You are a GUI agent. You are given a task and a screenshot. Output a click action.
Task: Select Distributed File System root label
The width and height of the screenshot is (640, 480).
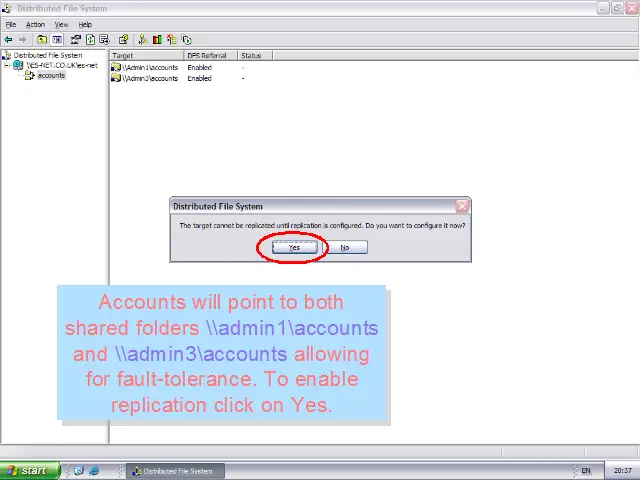[48, 55]
